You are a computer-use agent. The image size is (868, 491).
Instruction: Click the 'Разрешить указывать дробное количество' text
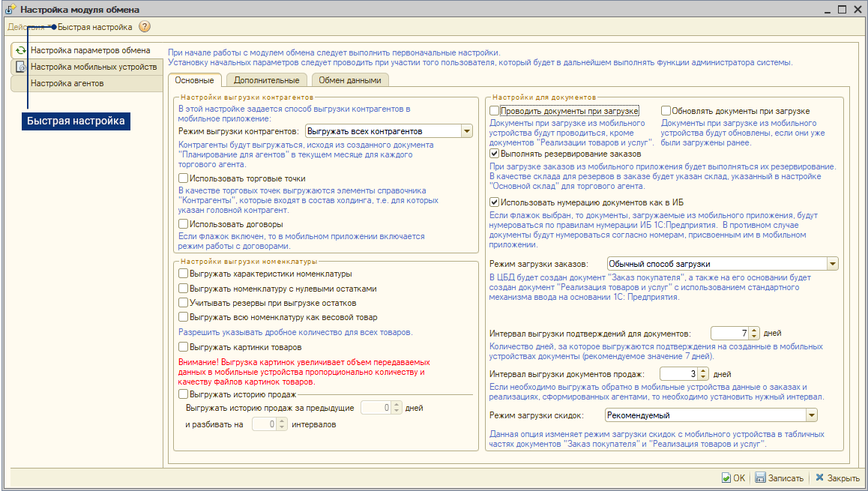295,332
